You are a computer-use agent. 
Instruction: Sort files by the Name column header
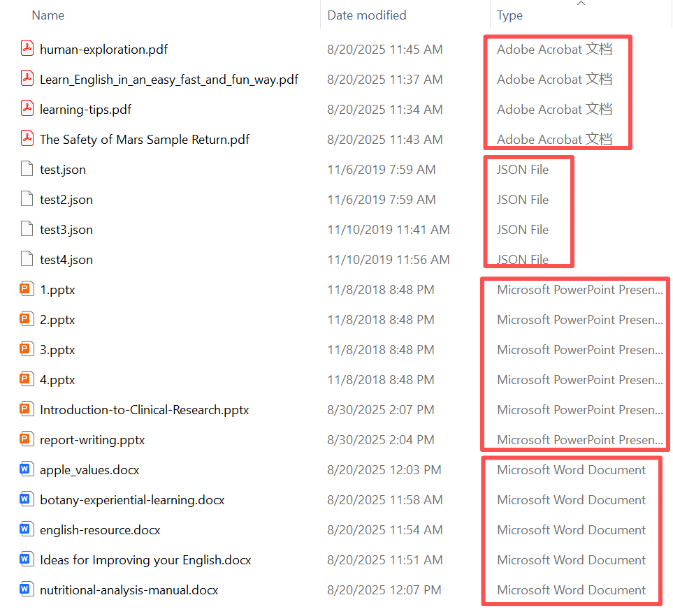coord(48,15)
